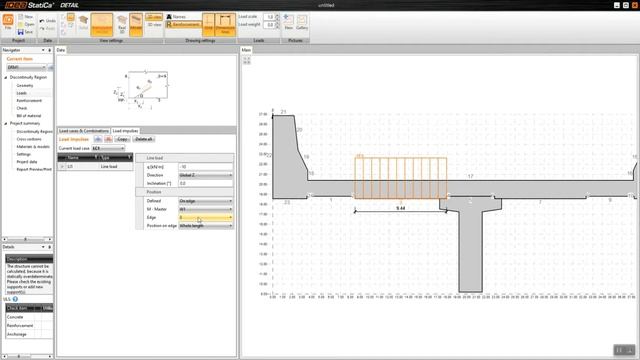Screen dimensions: 640x360
Task: Open the M - Master dropdown
Action: 205,209
